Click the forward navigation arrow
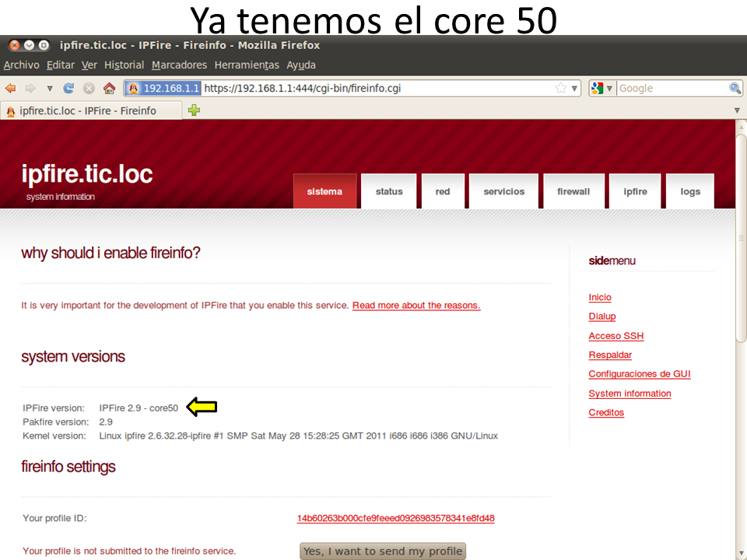Screen dimensions: 747x560 (x=30, y=89)
